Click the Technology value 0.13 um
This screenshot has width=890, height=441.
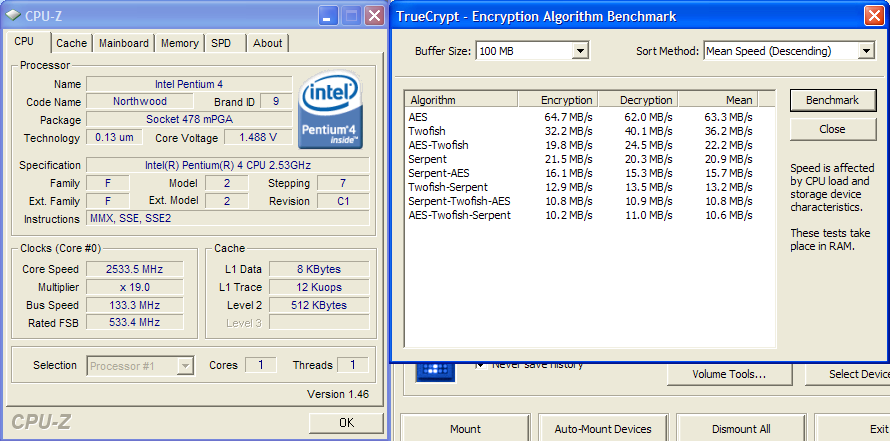click(x=114, y=137)
